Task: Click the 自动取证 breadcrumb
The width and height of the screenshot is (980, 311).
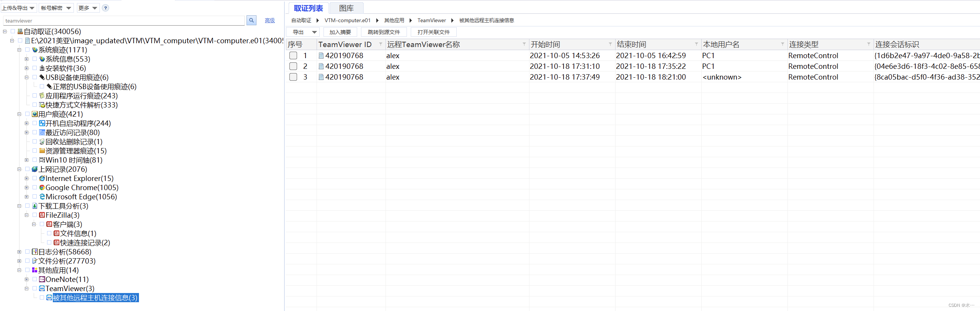Action: coord(301,20)
